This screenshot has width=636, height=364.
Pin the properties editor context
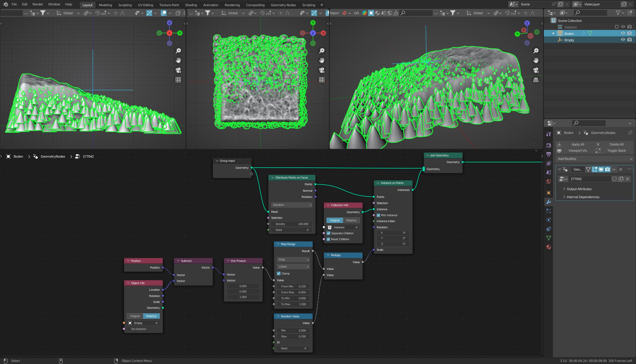click(630, 133)
